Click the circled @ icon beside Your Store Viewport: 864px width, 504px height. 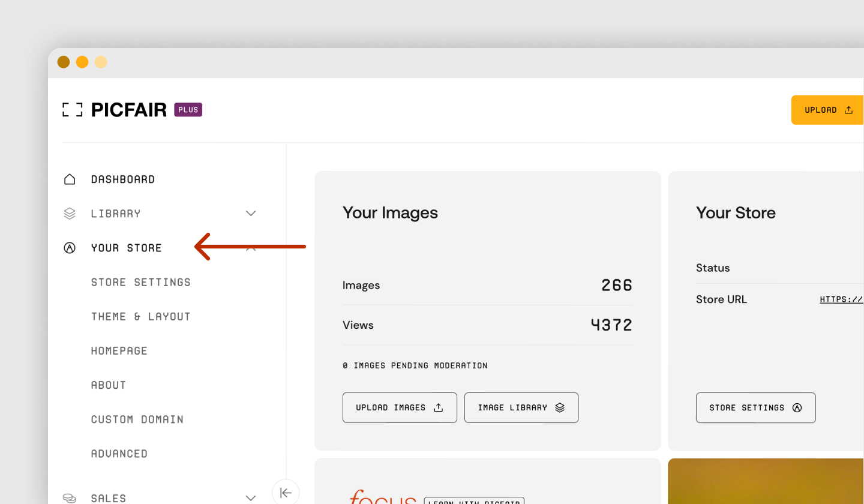coord(69,247)
